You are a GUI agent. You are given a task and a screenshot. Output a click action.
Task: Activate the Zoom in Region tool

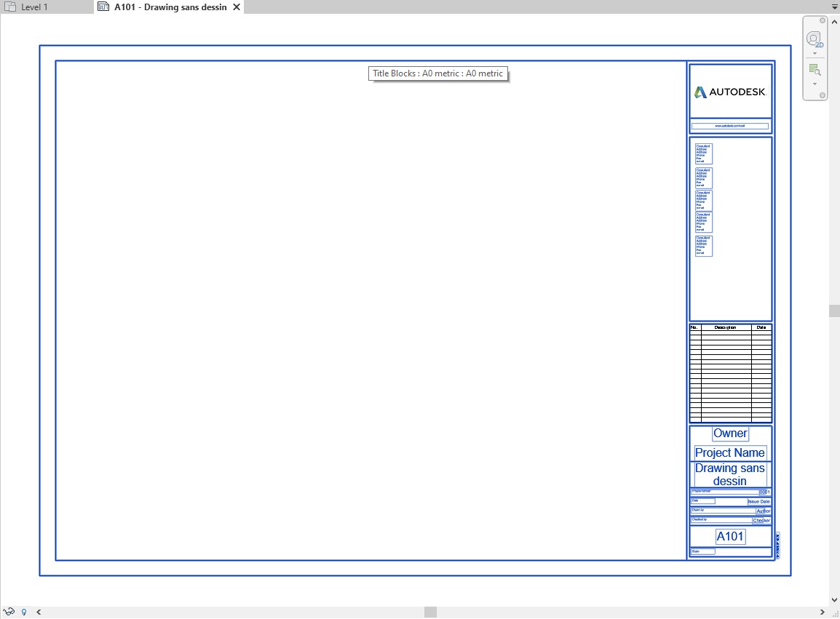tap(813, 70)
